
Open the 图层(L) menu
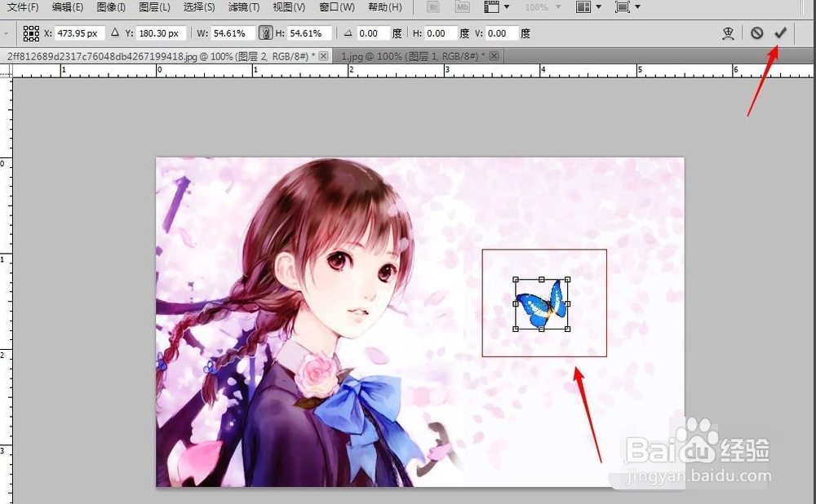(x=154, y=7)
